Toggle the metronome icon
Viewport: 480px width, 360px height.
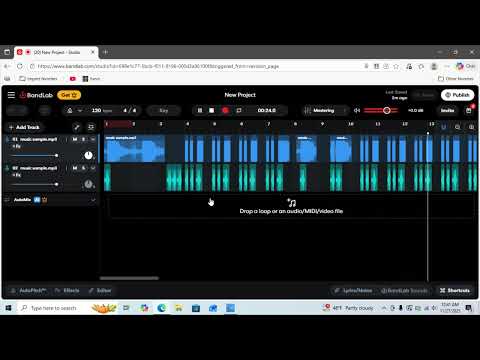(x=70, y=110)
